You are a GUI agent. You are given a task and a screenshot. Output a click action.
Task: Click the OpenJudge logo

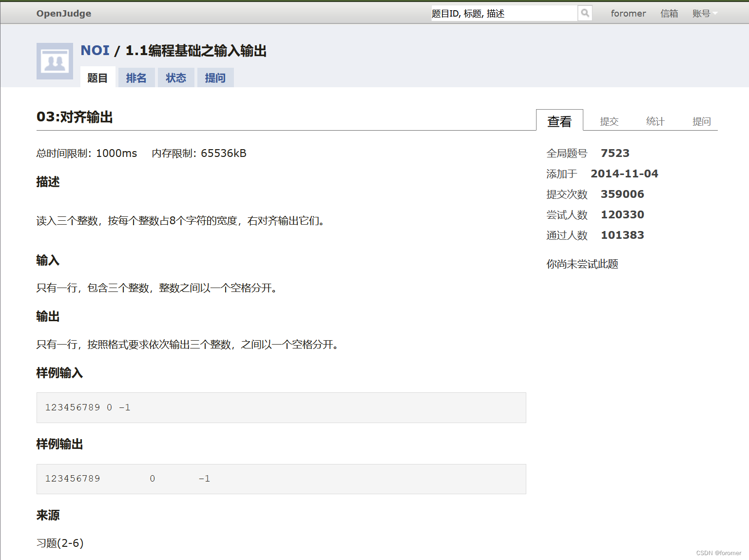(63, 13)
